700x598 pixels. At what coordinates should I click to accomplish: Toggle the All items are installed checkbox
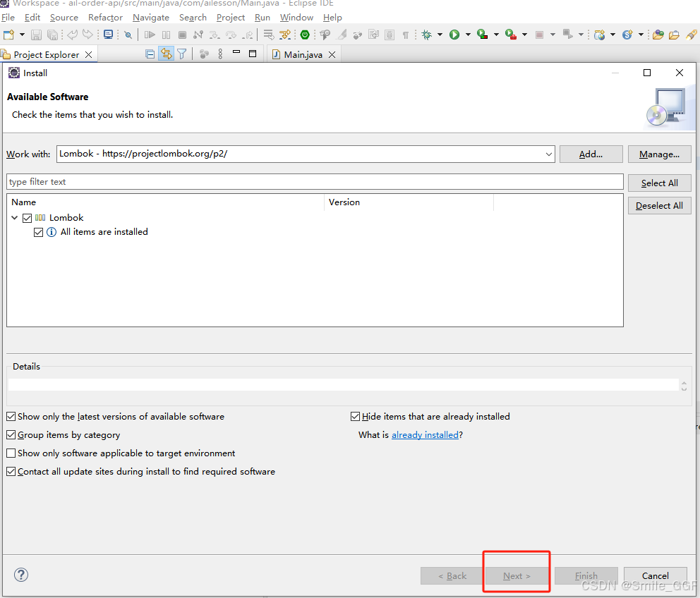[38, 232]
